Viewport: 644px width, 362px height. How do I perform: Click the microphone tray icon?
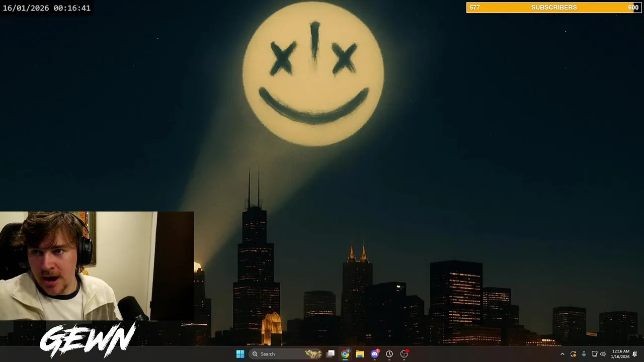point(584,354)
